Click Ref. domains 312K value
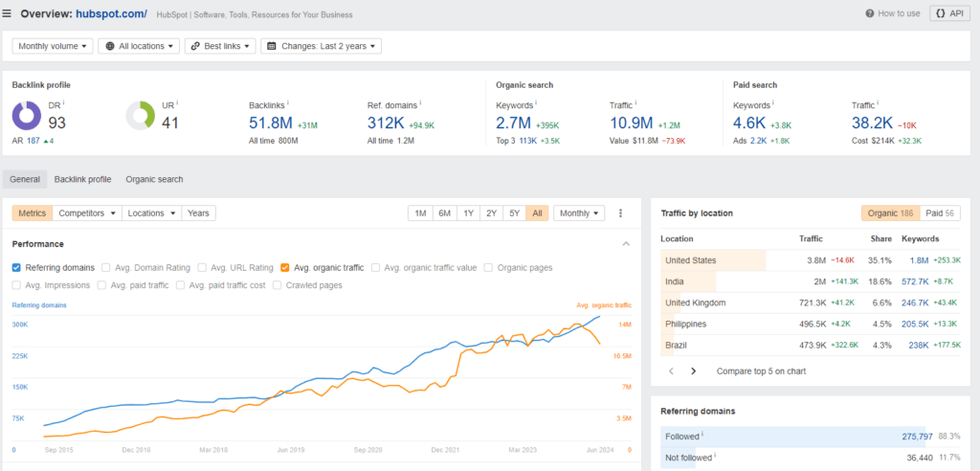The image size is (980, 471). coord(387,123)
